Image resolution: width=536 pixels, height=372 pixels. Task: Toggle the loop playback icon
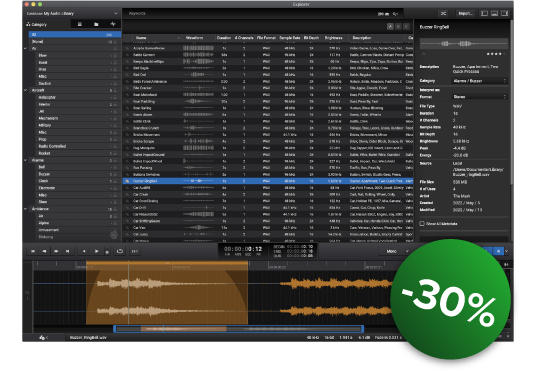pos(120,251)
